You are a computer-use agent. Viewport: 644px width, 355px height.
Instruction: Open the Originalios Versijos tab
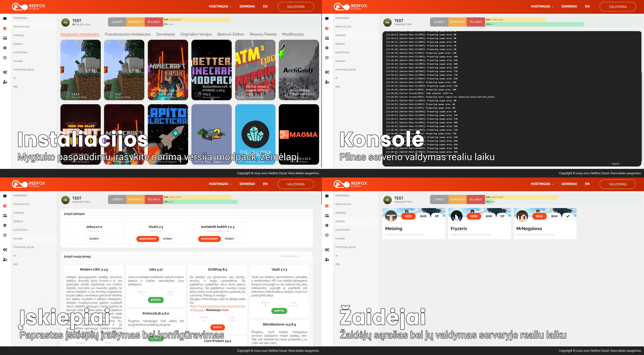coord(196,34)
